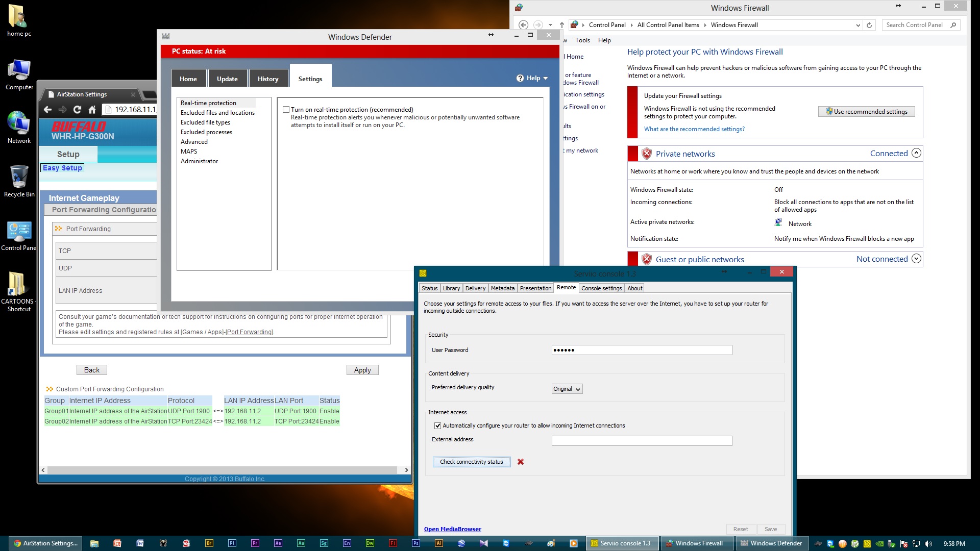The width and height of the screenshot is (980, 551).
Task: Click the Search Control Panel box
Action: [921, 25]
